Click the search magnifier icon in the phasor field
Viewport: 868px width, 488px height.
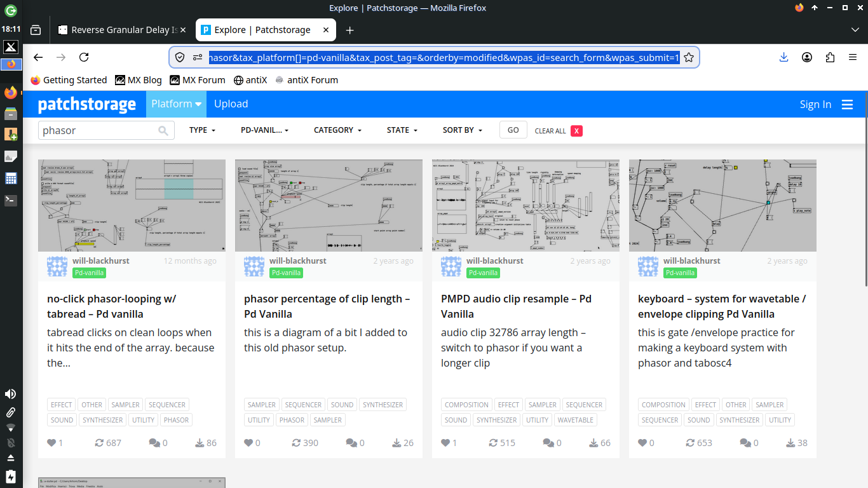163,130
